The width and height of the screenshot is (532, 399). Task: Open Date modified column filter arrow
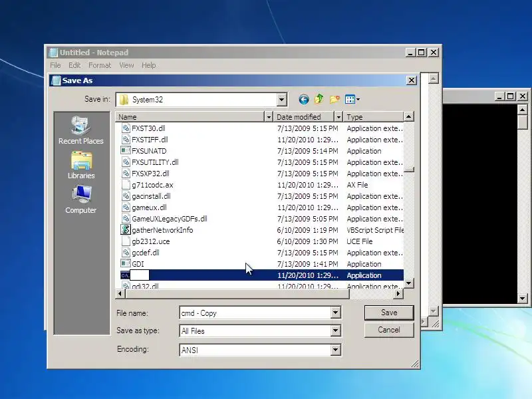pos(338,117)
